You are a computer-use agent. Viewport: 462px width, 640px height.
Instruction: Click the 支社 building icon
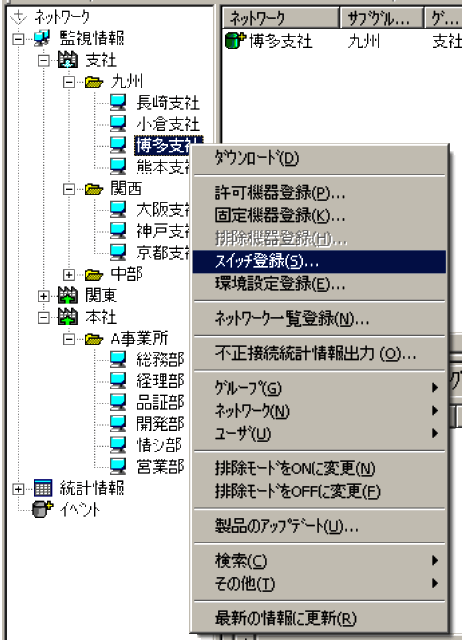pyautogui.click(x=67, y=60)
